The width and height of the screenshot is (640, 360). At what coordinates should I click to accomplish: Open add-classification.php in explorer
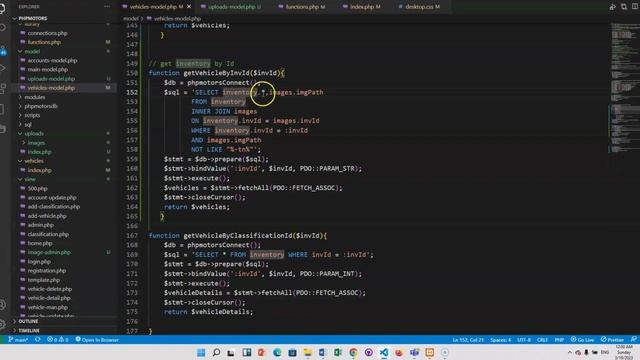point(53,207)
